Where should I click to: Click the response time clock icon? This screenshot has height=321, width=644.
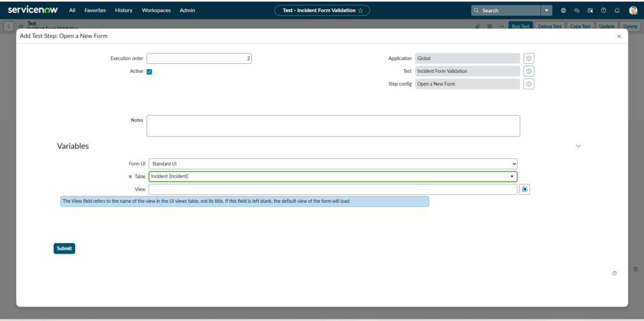[x=614, y=273]
